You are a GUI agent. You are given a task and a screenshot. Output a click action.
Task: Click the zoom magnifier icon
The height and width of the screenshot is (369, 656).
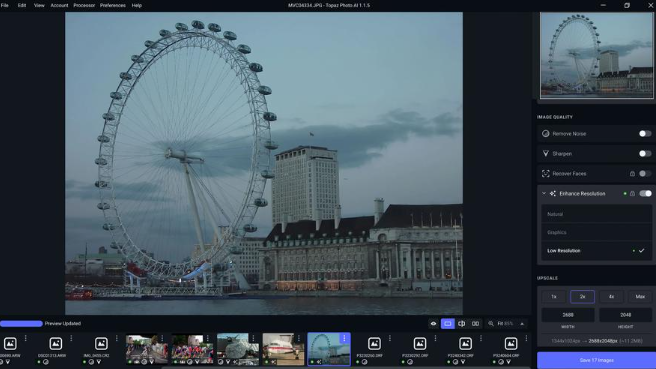pos(491,323)
